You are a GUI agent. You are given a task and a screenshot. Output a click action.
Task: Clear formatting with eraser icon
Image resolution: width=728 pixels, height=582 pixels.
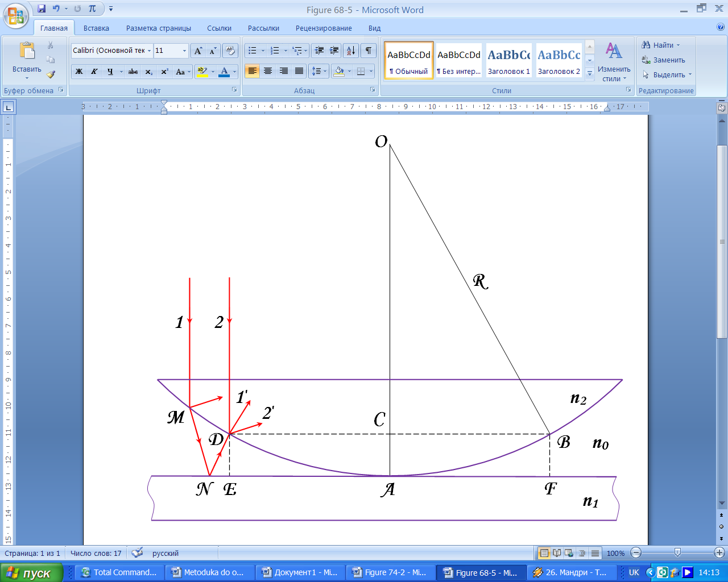pyautogui.click(x=230, y=51)
